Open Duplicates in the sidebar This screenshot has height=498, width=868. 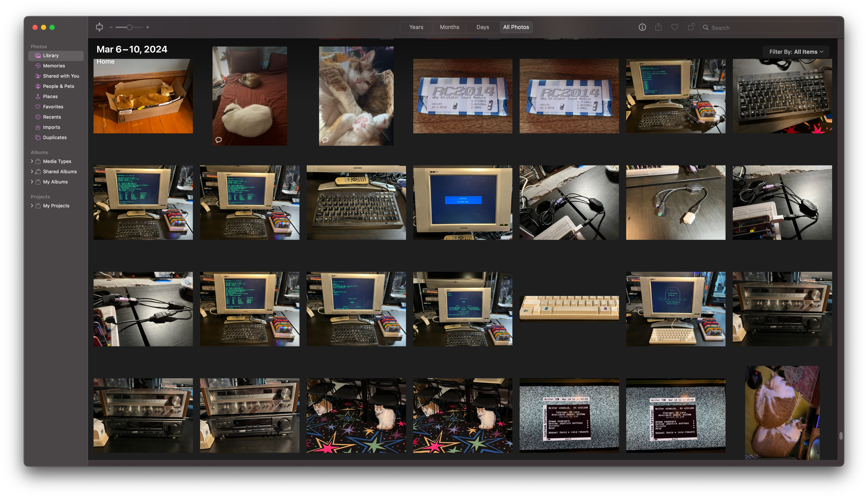(x=55, y=137)
